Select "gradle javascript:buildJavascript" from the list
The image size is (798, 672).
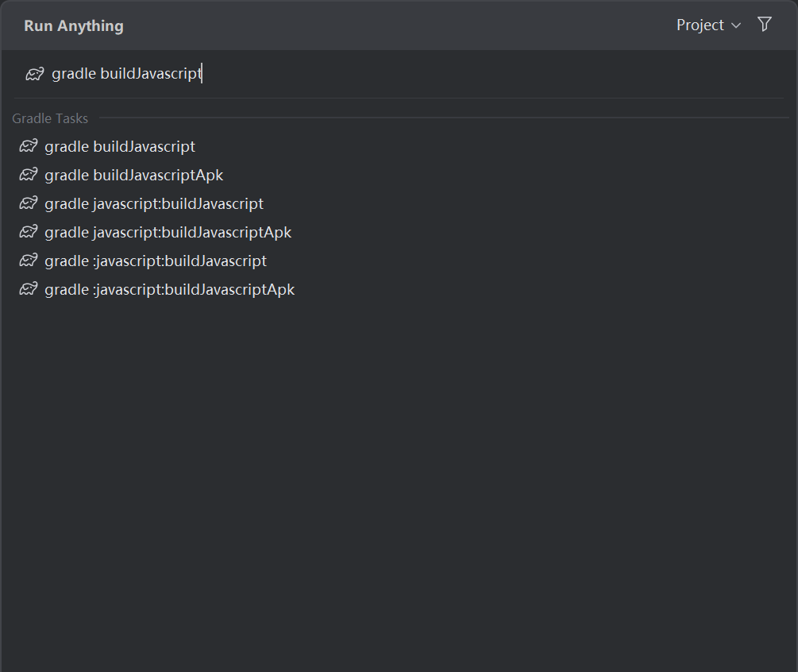coord(153,203)
